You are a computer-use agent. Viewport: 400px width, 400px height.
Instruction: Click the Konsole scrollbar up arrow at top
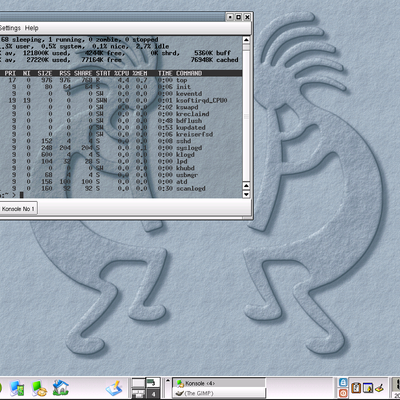(246, 40)
